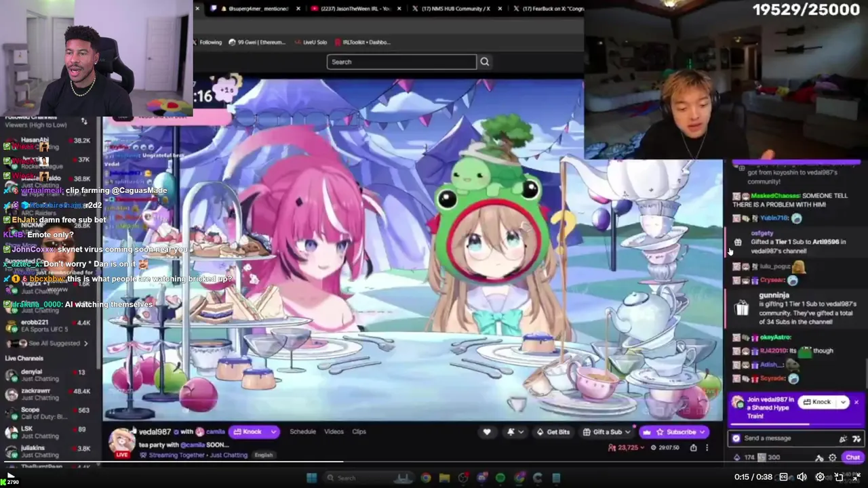Image resolution: width=868 pixels, height=488 pixels.
Task: Open the emote picker in chat input
Action: click(x=856, y=439)
